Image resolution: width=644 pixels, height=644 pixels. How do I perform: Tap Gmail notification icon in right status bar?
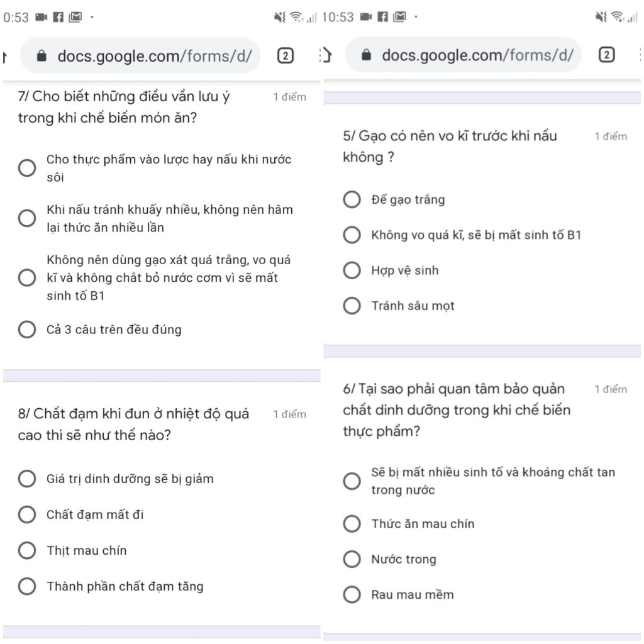pos(399,18)
